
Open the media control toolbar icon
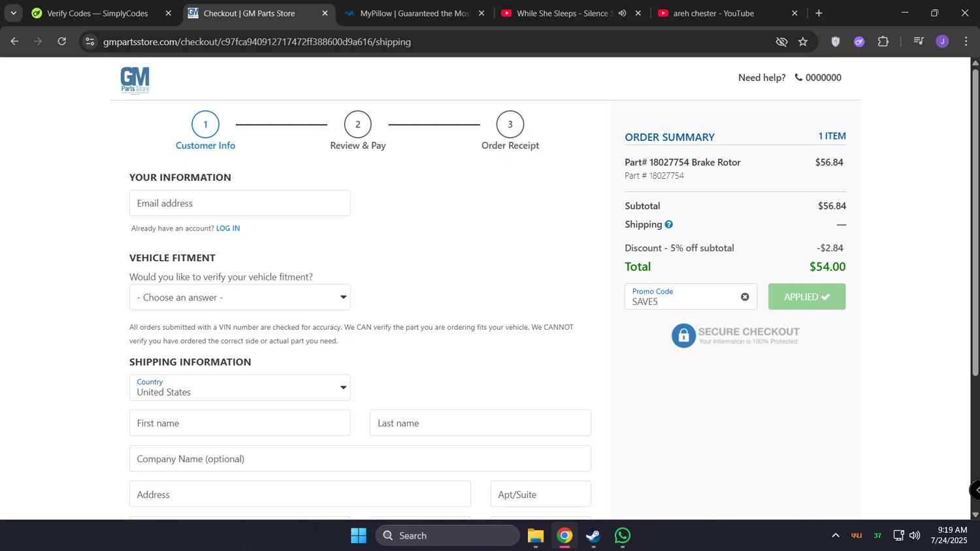click(x=919, y=42)
